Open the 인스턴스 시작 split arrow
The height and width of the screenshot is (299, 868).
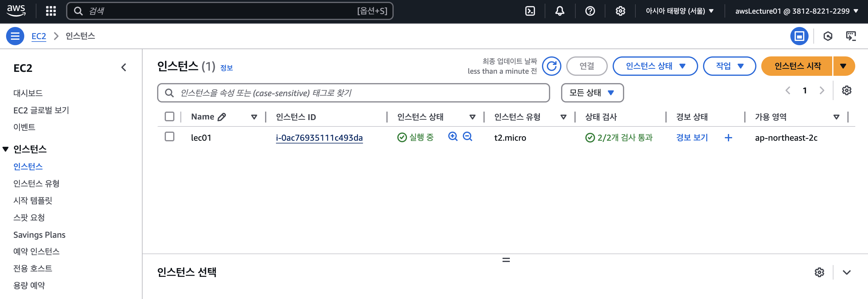843,66
